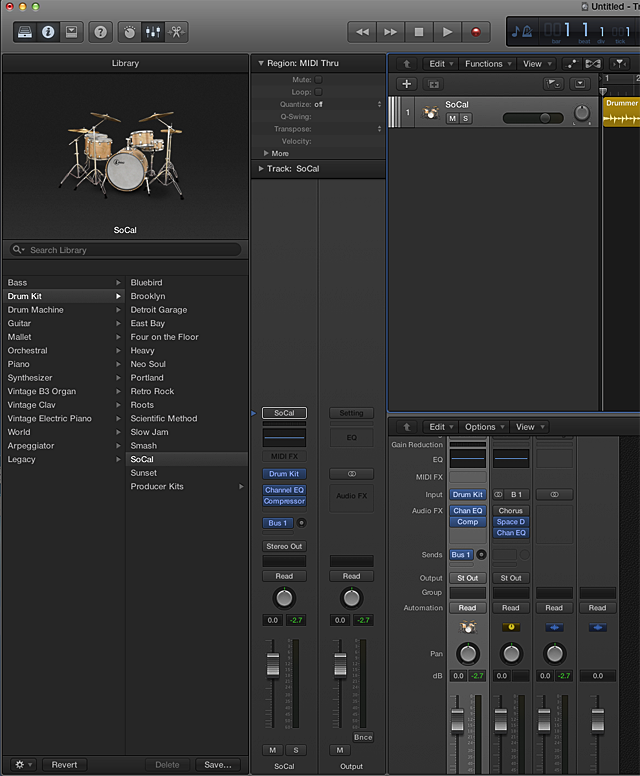
Task: Click the Output strip volume fader
Action: pos(340,665)
